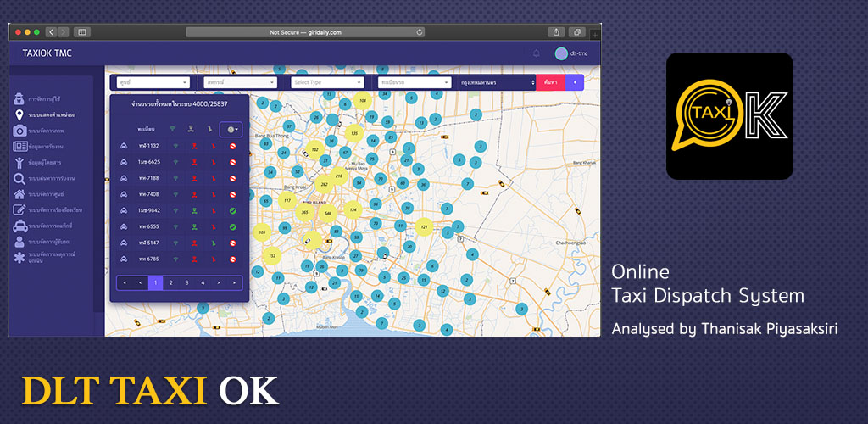Viewport: 868px width, 424px height.
Task: Click the green check status on the 9842 row
Action: point(233,211)
